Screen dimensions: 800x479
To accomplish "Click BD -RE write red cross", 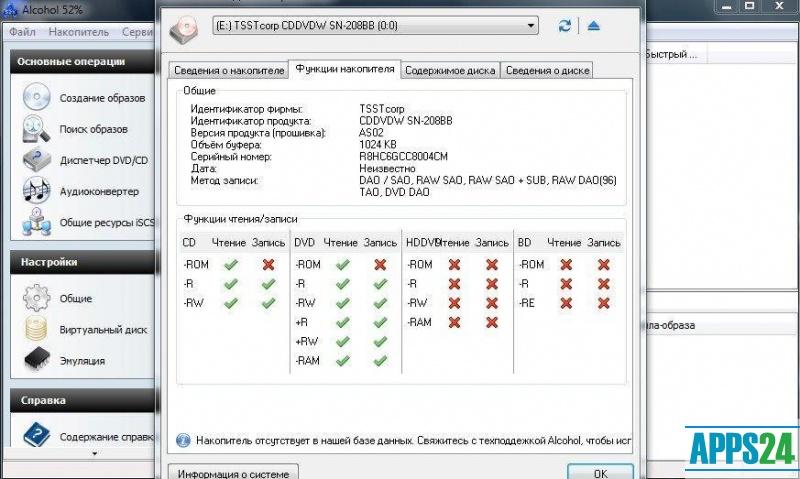I will 604,303.
